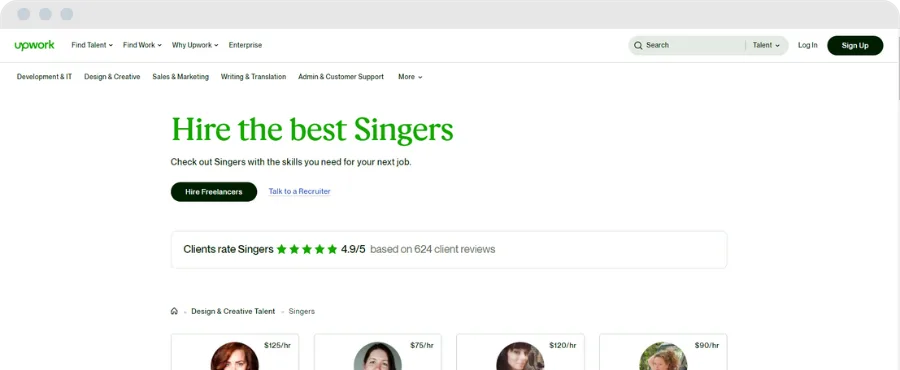Open the $120/hr singer profile photo
This screenshot has height=370, width=900.
(520, 356)
